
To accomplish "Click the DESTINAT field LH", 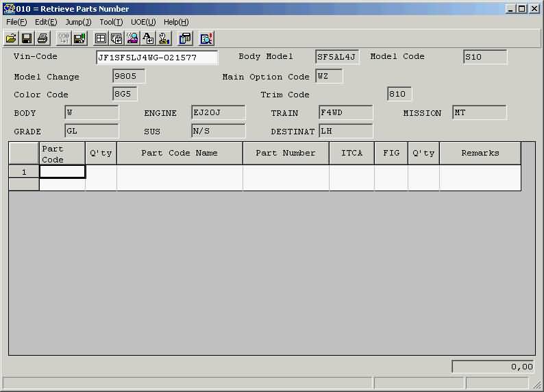I will pos(345,131).
